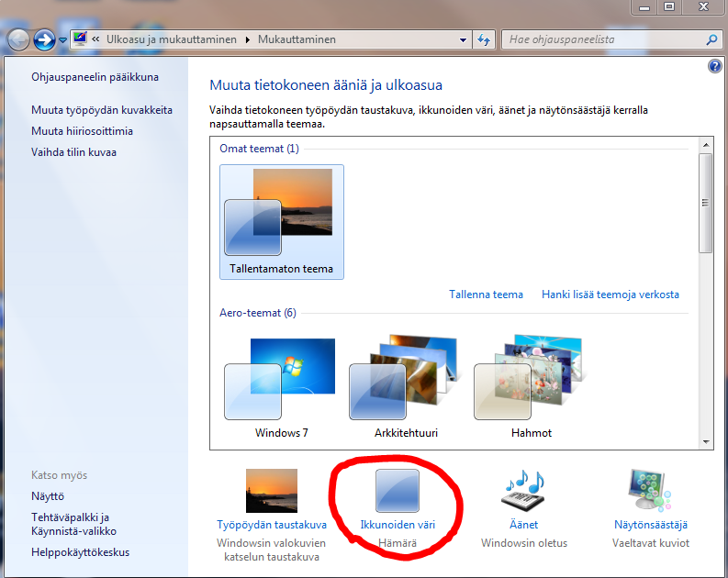Click the theme list scrollbar down arrow
Image resolution: width=728 pixels, height=578 pixels.
tap(706, 441)
